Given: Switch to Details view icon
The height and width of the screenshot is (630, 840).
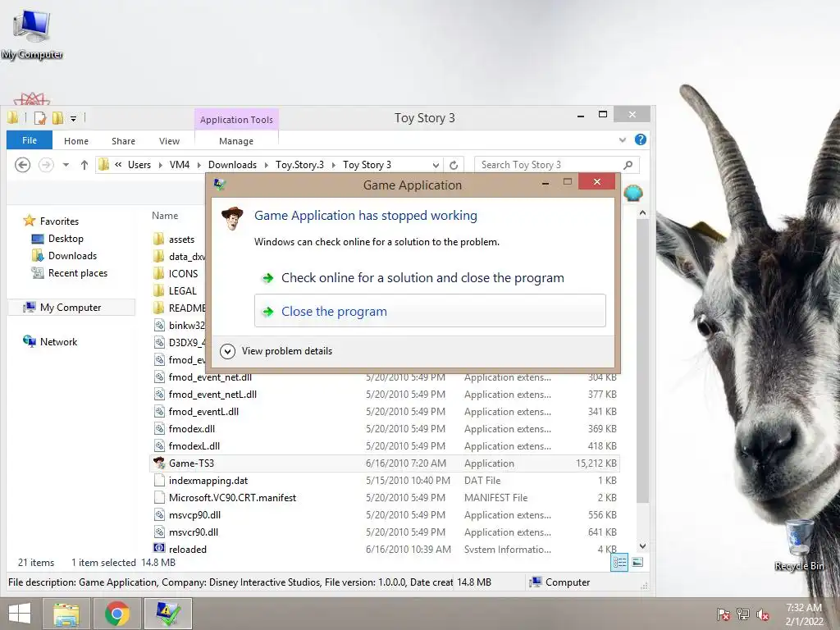Looking at the screenshot, I should tap(619, 563).
